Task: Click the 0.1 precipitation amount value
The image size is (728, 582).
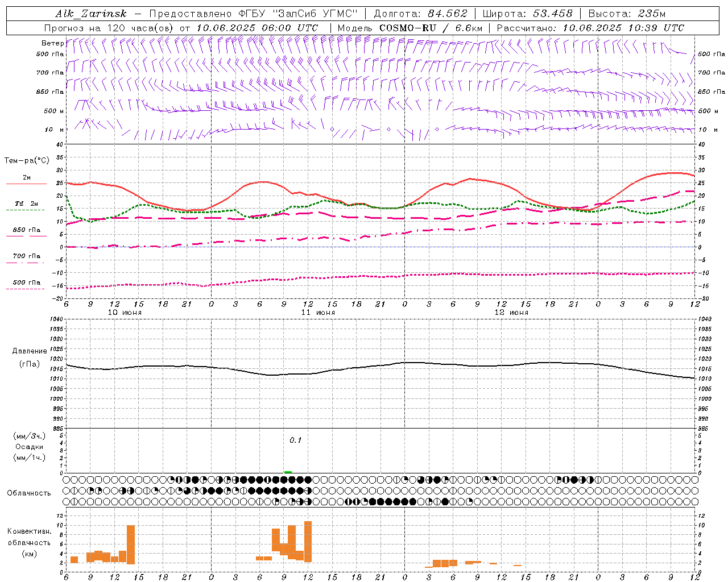Action: tap(295, 440)
